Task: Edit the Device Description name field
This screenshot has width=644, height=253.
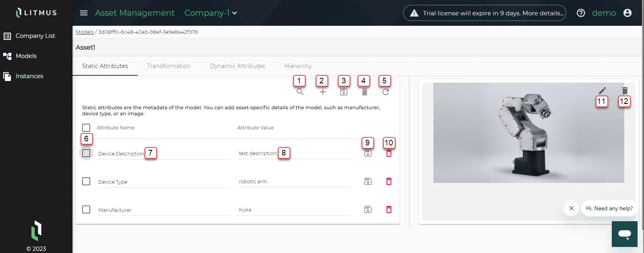Action: tap(164, 153)
